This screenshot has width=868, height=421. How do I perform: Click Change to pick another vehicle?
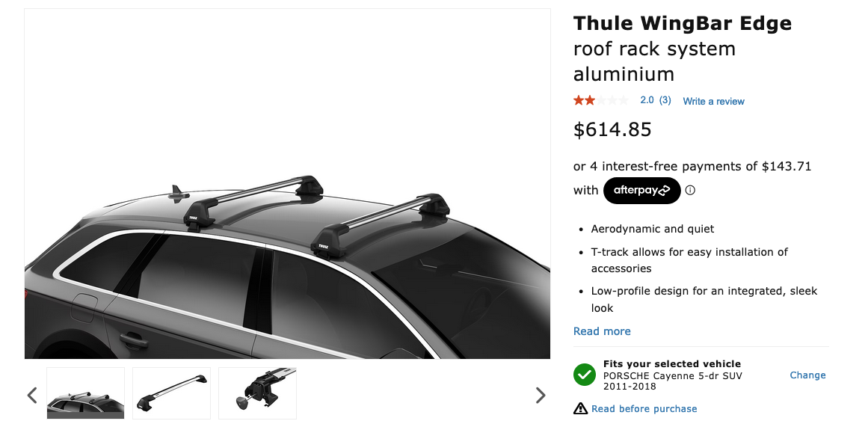coord(807,375)
